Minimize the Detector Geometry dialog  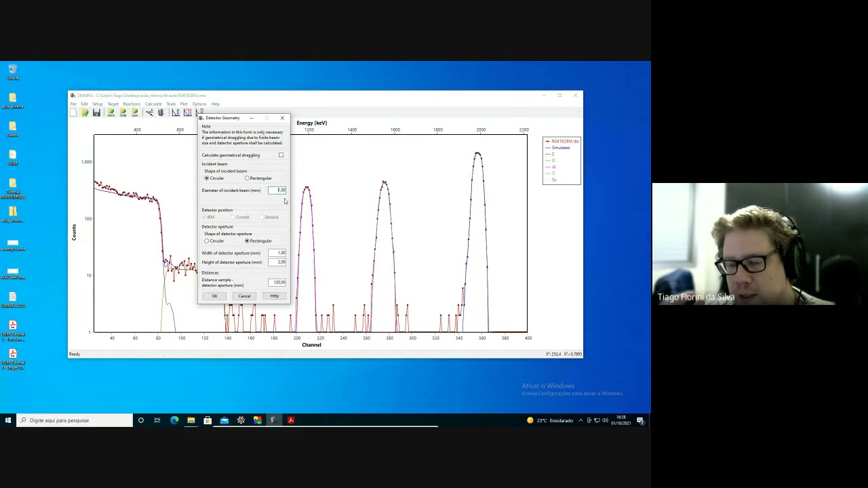coord(252,118)
